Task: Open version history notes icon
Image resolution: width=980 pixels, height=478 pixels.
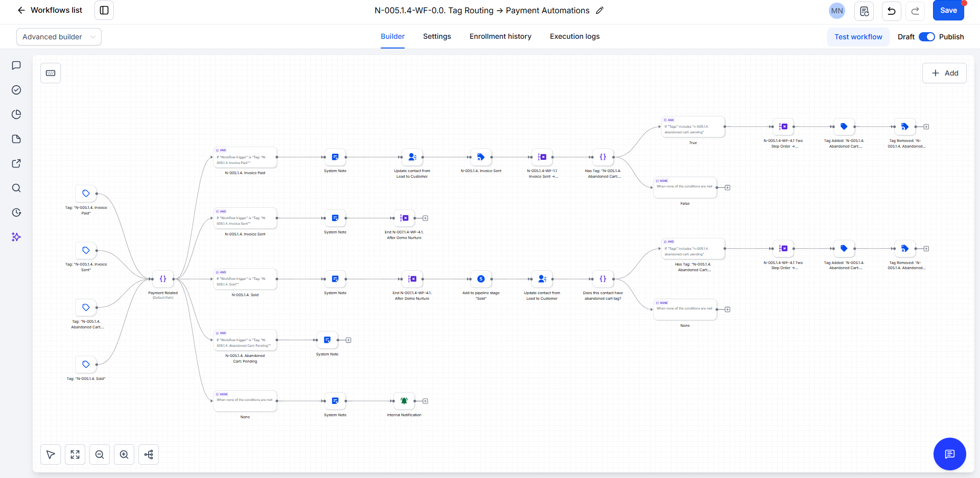Action: (864, 11)
